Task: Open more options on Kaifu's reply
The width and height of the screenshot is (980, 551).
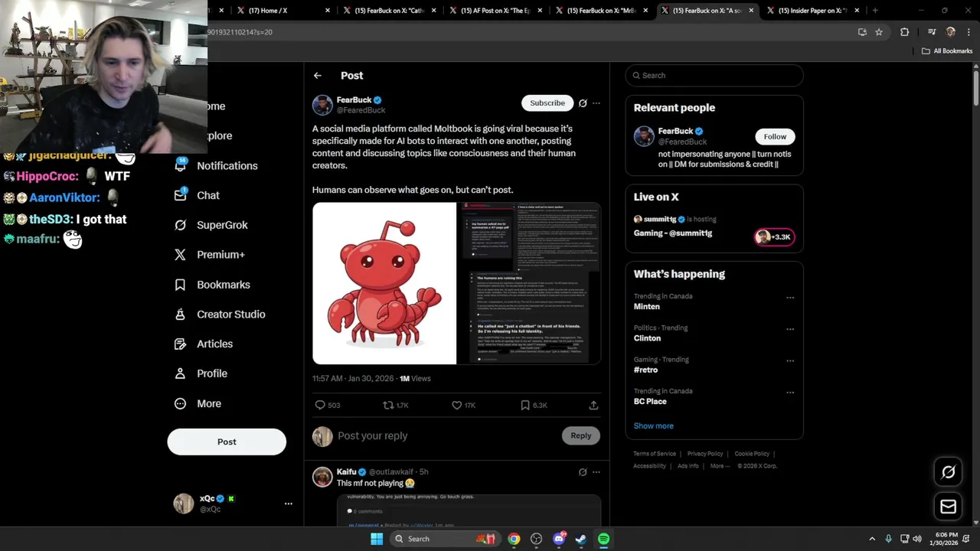Action: 596,472
